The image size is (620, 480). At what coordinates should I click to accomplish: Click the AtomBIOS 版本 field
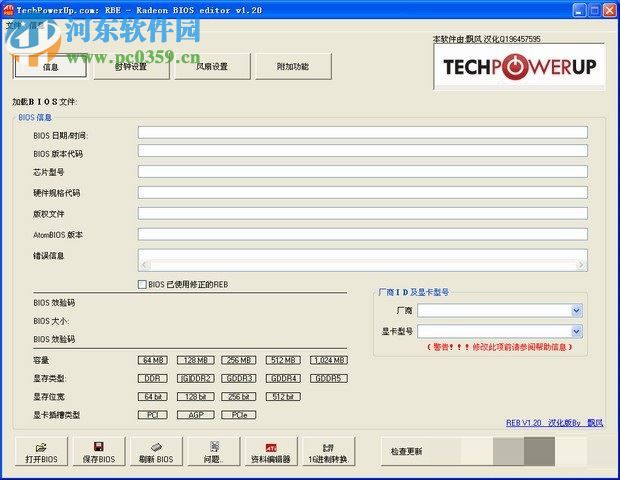pos(363,234)
